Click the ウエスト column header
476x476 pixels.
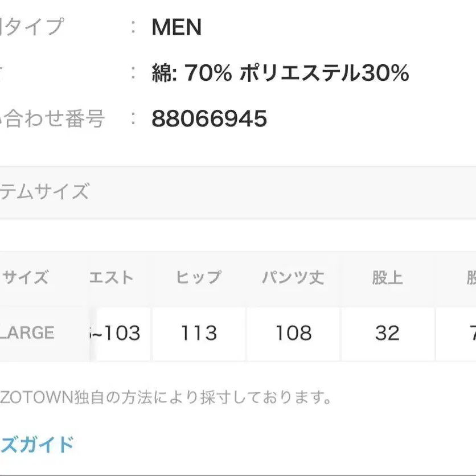(x=111, y=278)
